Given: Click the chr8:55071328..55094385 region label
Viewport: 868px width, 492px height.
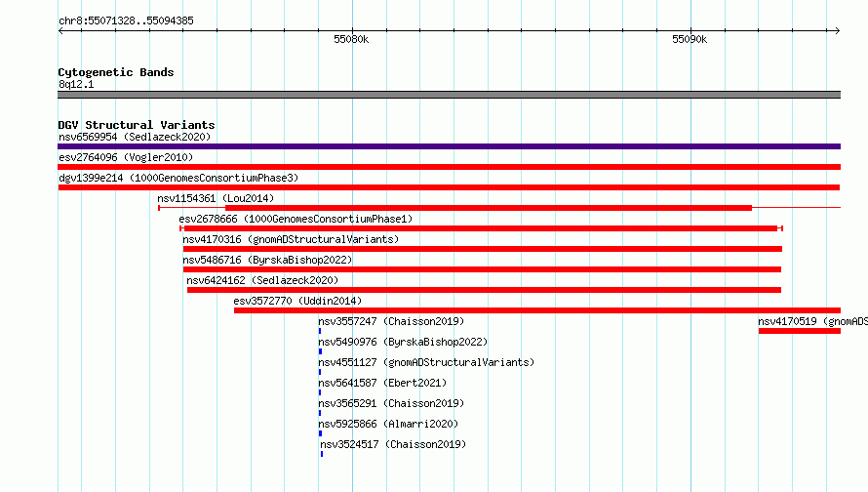Looking at the screenshot, I should pyautogui.click(x=126, y=20).
